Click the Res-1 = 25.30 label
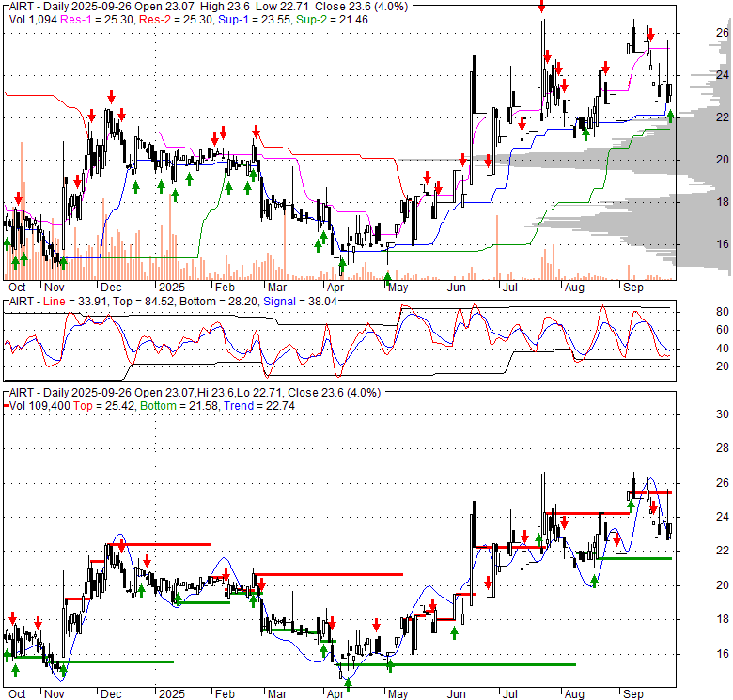Viewport: 733px width, 700px height. pyautogui.click(x=98, y=20)
